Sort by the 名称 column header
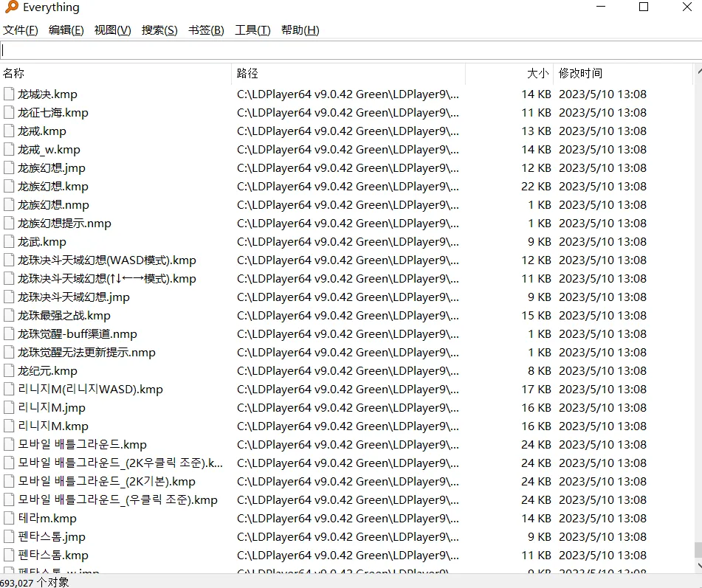 115,73
